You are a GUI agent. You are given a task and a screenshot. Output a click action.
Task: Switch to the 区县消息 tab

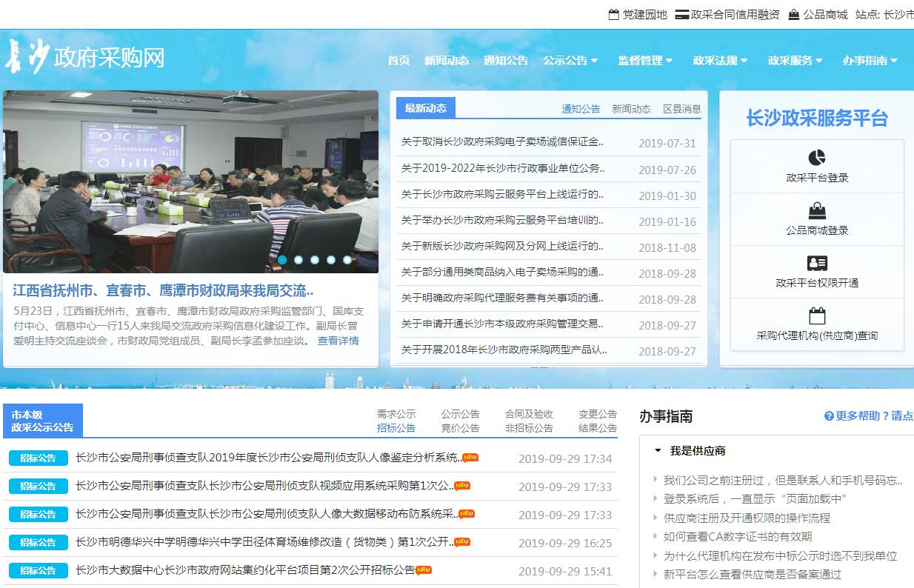tap(681, 109)
